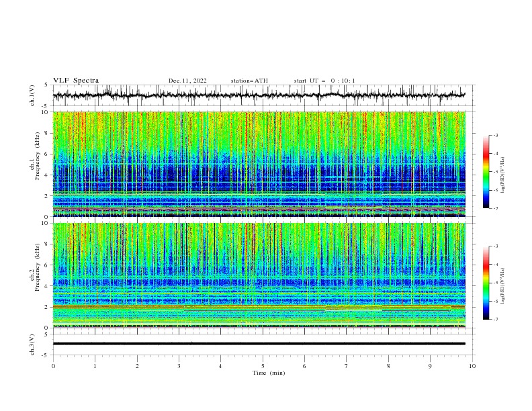This screenshot has width=532, height=411.
Task: Click inside the ch.2 frequency spectrogram
Action: (259, 275)
